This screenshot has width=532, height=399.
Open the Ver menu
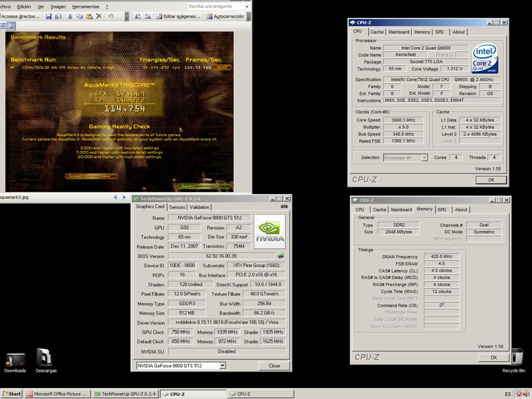40,7
